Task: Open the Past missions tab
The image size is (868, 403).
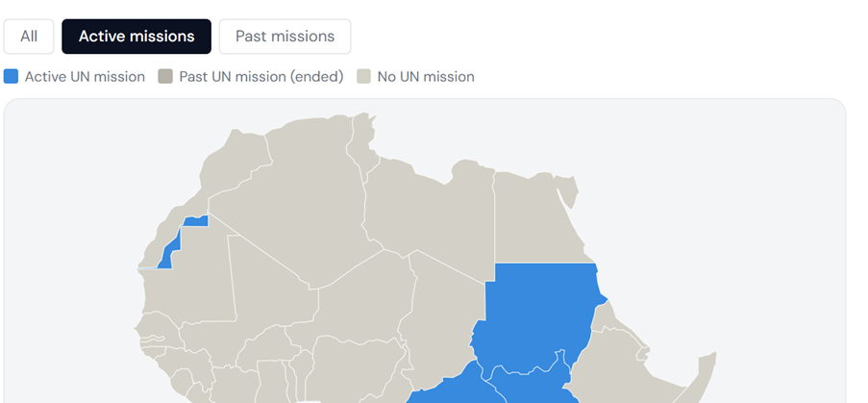Action: (x=285, y=37)
